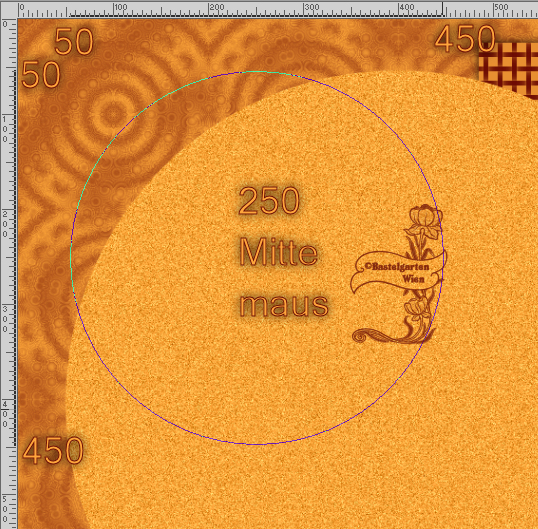Click the 200 mark on horizontal ruler
Screen dimensions: 538x529
point(217,7)
